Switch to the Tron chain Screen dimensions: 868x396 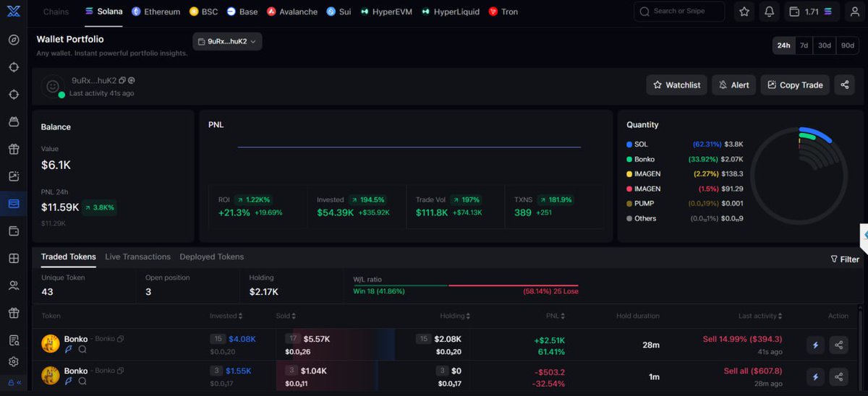click(x=503, y=12)
